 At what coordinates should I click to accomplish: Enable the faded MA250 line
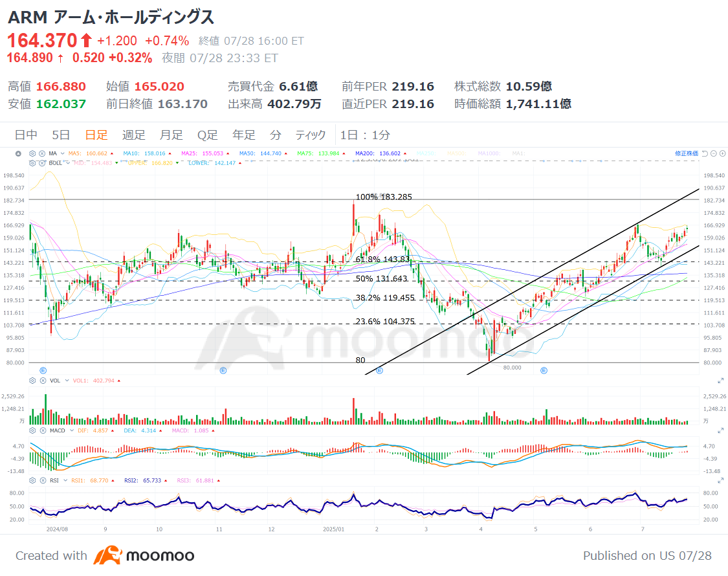click(x=426, y=153)
